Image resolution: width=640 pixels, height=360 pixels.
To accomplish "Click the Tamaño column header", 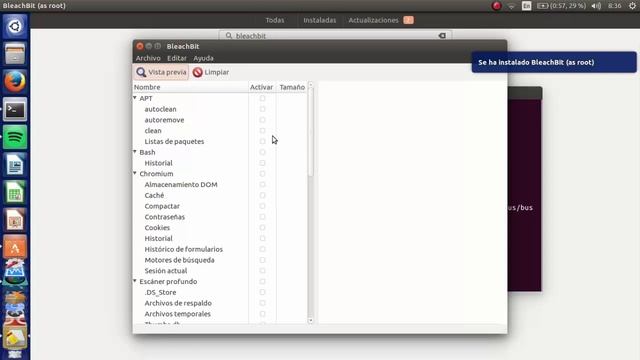I will click(292, 87).
